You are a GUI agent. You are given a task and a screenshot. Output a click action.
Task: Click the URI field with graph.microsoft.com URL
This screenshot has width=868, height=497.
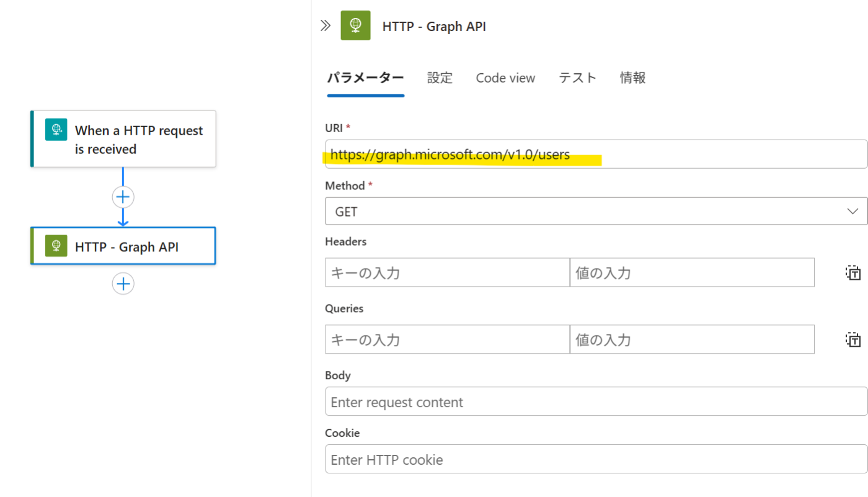coord(596,154)
